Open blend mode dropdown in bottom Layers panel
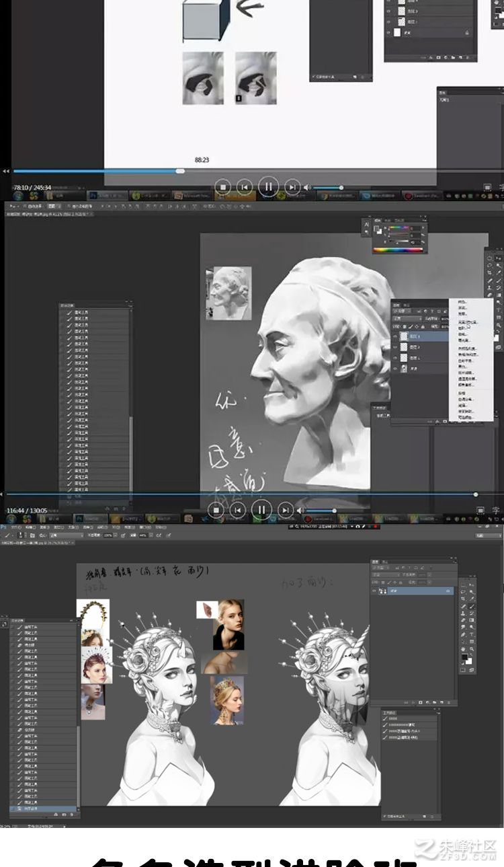The width and height of the screenshot is (504, 867). (x=386, y=574)
